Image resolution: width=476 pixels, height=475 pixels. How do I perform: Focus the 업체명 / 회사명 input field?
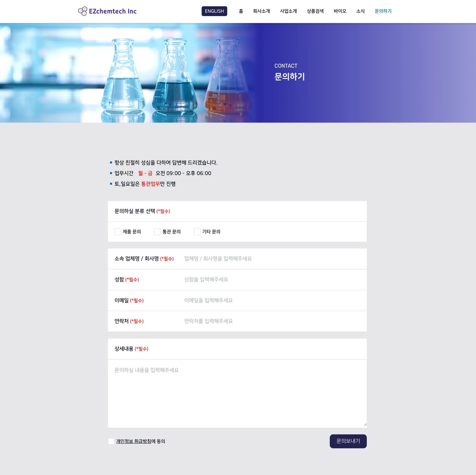[272, 259]
